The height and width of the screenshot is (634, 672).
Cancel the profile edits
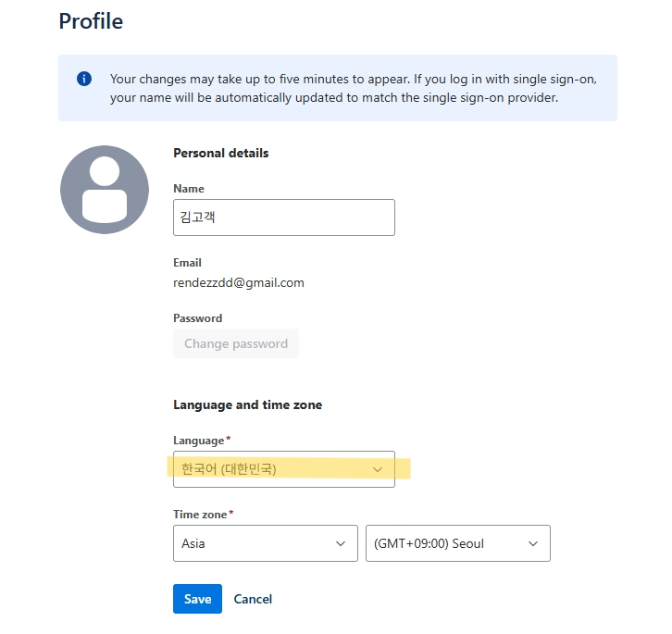coord(253,599)
